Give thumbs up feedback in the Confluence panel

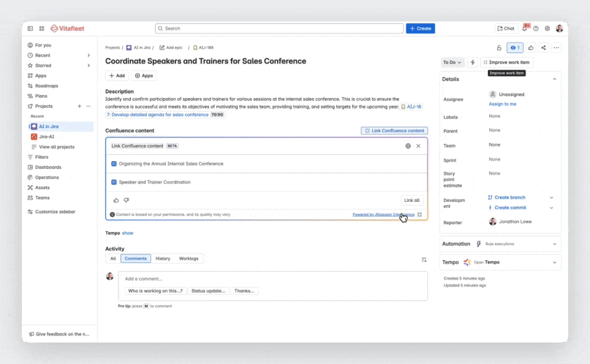click(x=116, y=201)
